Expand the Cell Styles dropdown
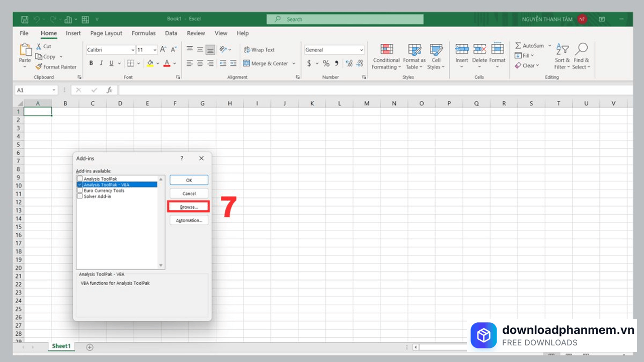The image size is (644, 362). (436, 56)
